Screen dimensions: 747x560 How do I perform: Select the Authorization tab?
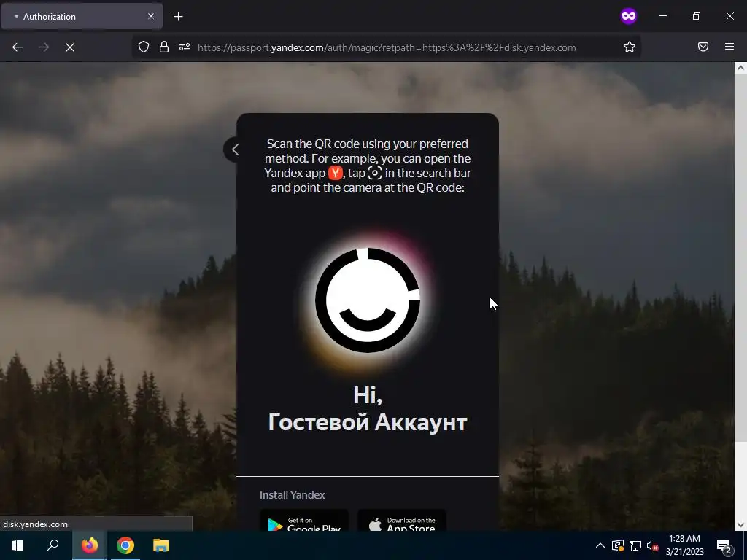coord(82,16)
